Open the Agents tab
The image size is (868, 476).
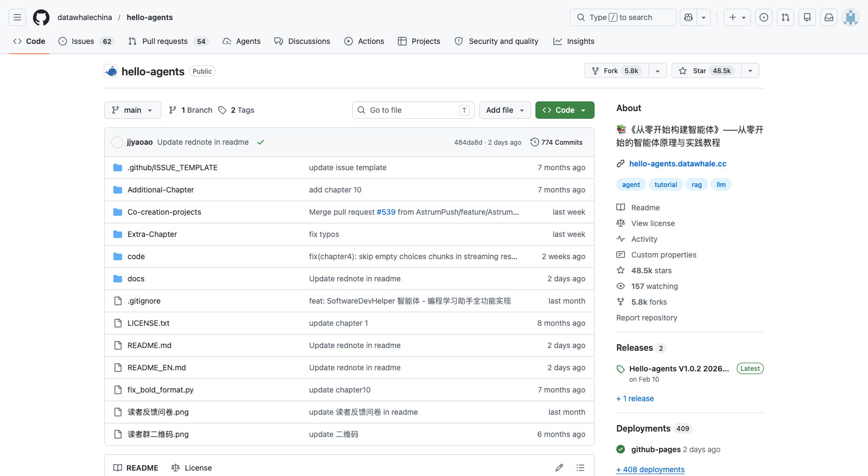[x=241, y=41]
